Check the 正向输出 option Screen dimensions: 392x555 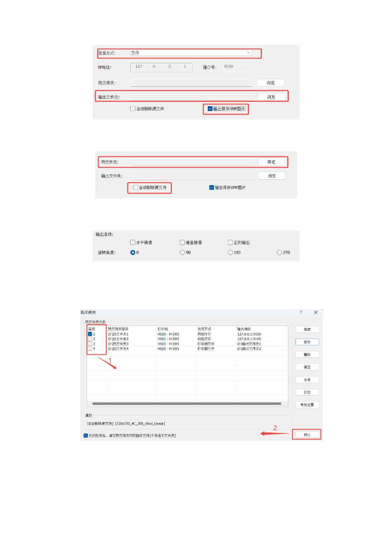click(230, 242)
